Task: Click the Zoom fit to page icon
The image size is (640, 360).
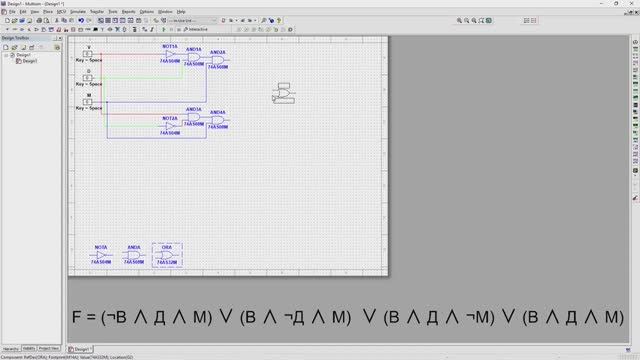Action: coord(481,20)
